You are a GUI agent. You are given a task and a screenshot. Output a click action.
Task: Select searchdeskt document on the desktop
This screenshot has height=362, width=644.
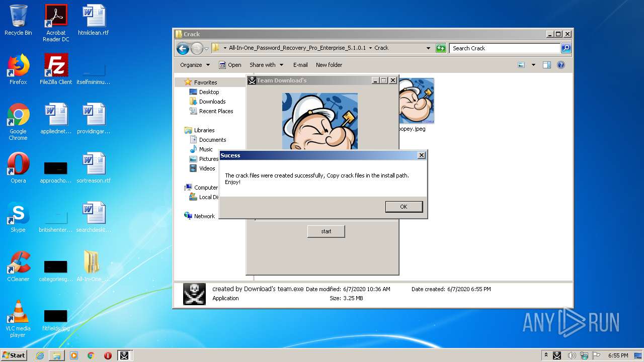94,217
